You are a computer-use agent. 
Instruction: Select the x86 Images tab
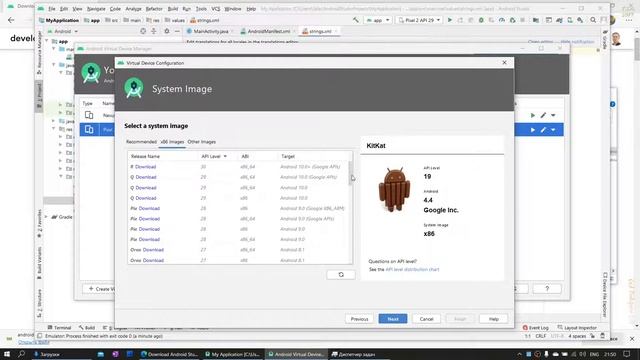(172, 142)
